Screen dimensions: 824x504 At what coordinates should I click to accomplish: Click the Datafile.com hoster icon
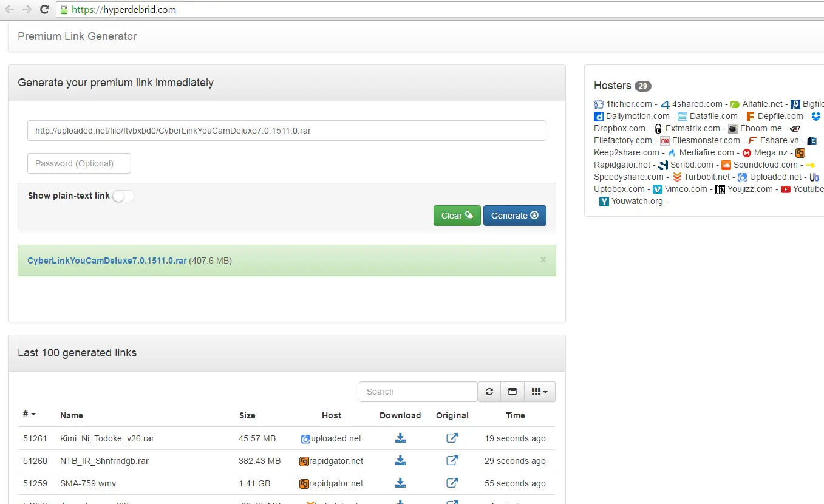[x=683, y=117]
